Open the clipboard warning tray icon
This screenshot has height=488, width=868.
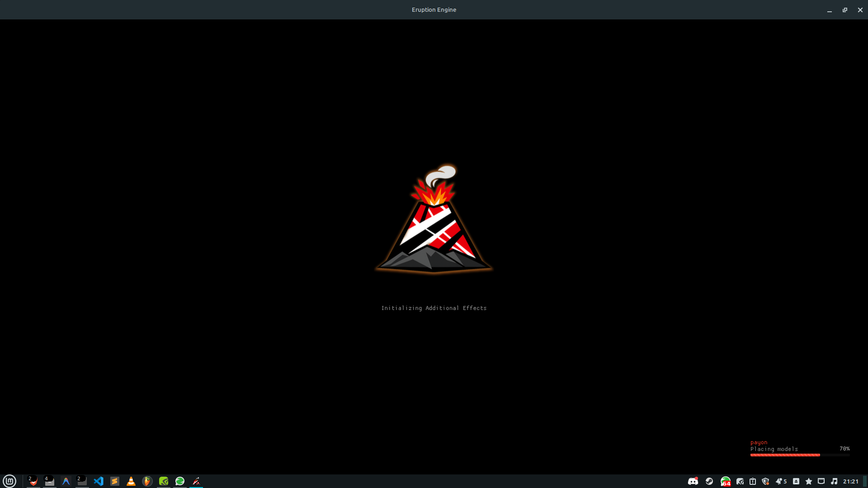753,481
